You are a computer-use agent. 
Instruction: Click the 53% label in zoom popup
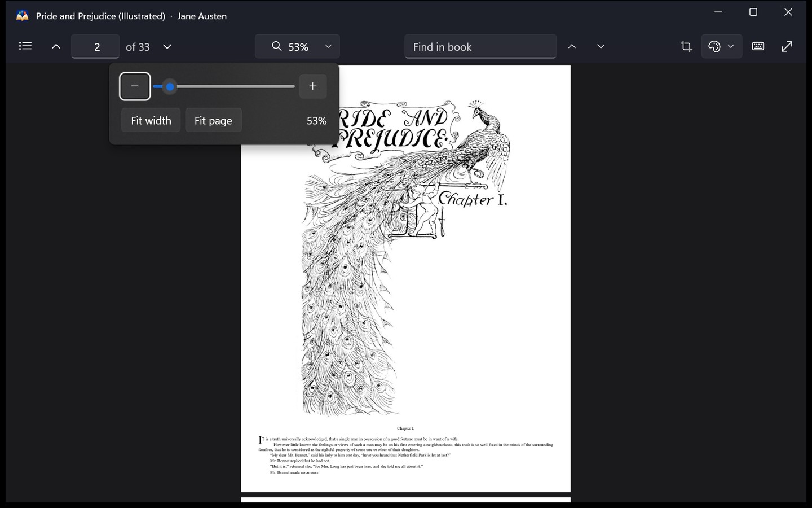pos(316,121)
